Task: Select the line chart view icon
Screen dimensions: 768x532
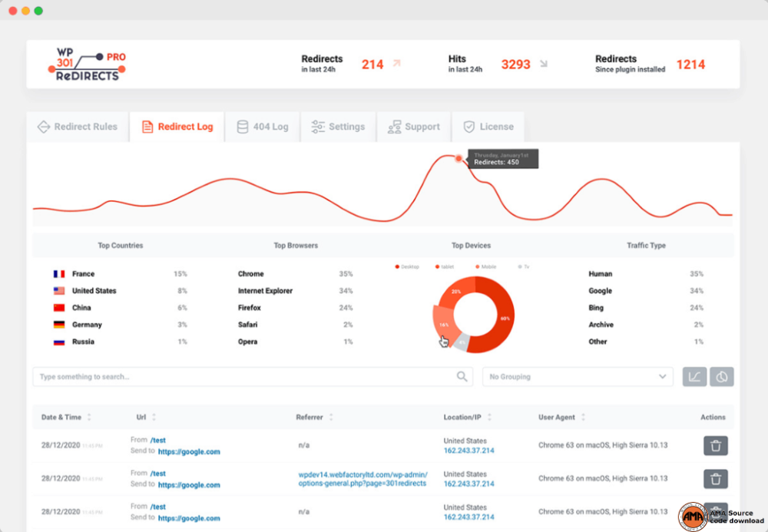Action: coord(694,376)
